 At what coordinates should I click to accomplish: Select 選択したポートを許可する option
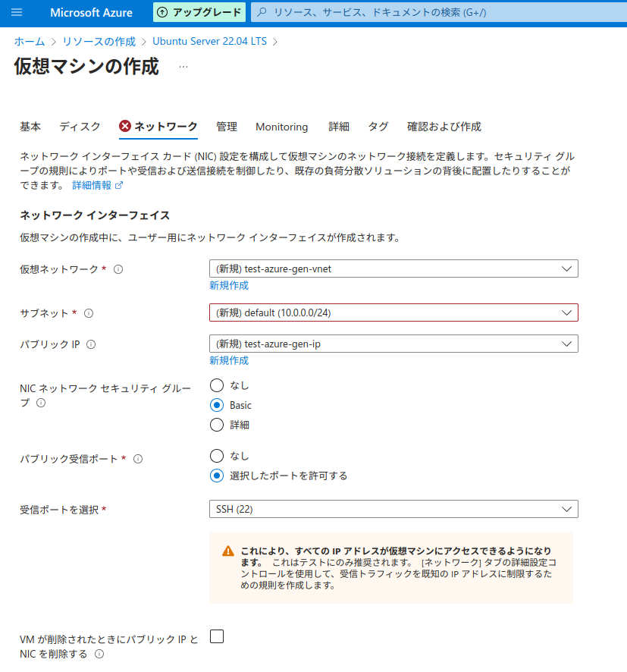pyautogui.click(x=217, y=476)
